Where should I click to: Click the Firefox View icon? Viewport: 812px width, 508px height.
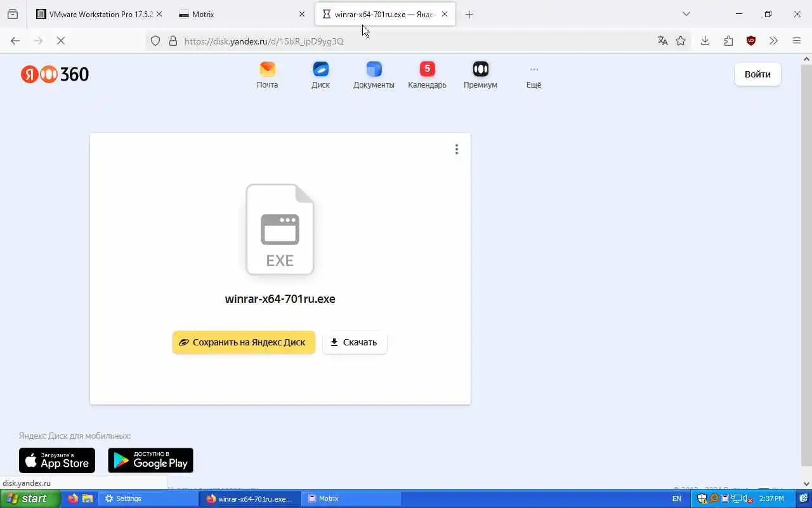(x=13, y=14)
